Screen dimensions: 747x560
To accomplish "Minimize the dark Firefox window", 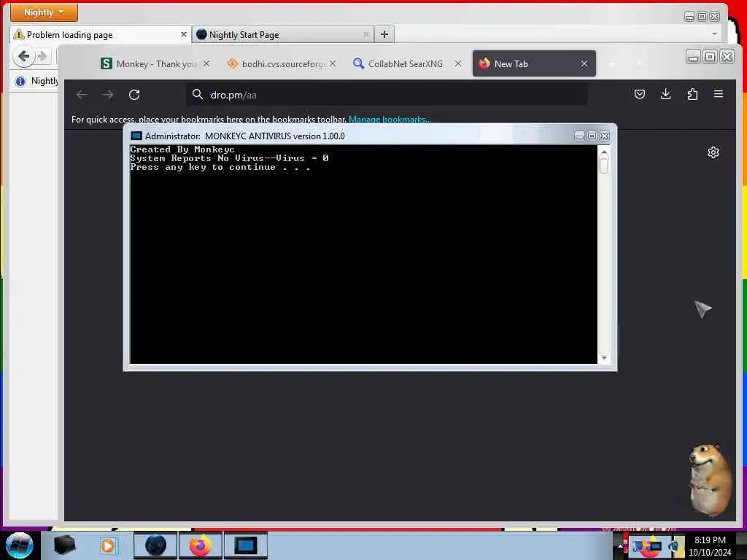I will coord(693,57).
